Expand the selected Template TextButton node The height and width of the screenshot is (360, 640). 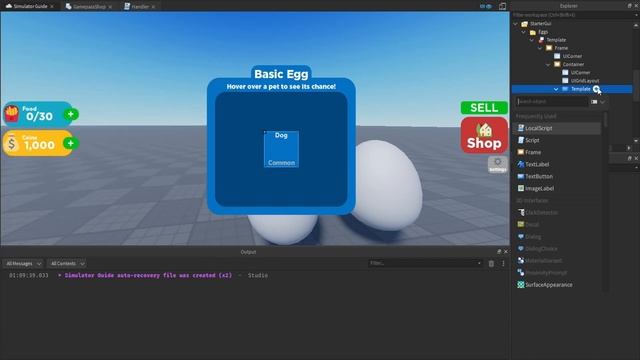coord(556,89)
